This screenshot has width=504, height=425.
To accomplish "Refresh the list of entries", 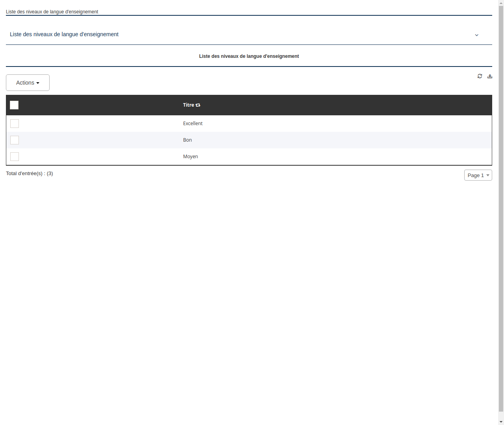I will 480,76.
